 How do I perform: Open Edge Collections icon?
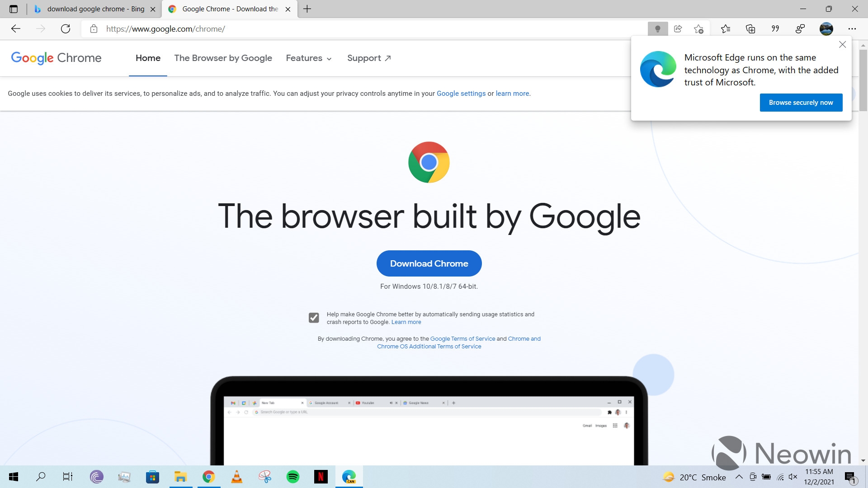(x=750, y=28)
